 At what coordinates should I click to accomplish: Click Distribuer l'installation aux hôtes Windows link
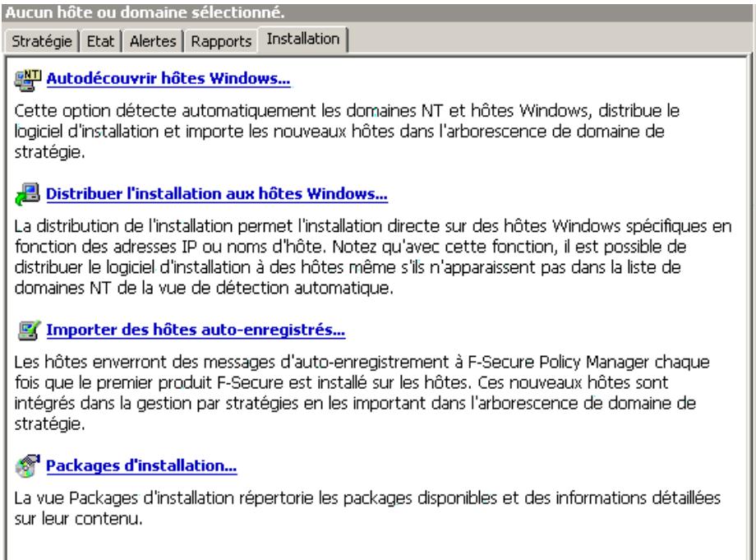point(216,193)
